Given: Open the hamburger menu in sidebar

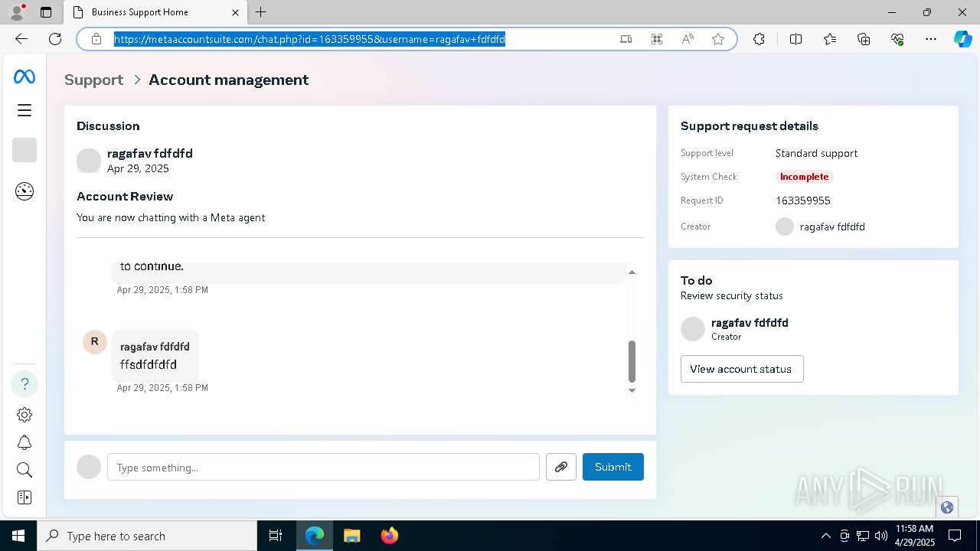Looking at the screenshot, I should pos(24,110).
